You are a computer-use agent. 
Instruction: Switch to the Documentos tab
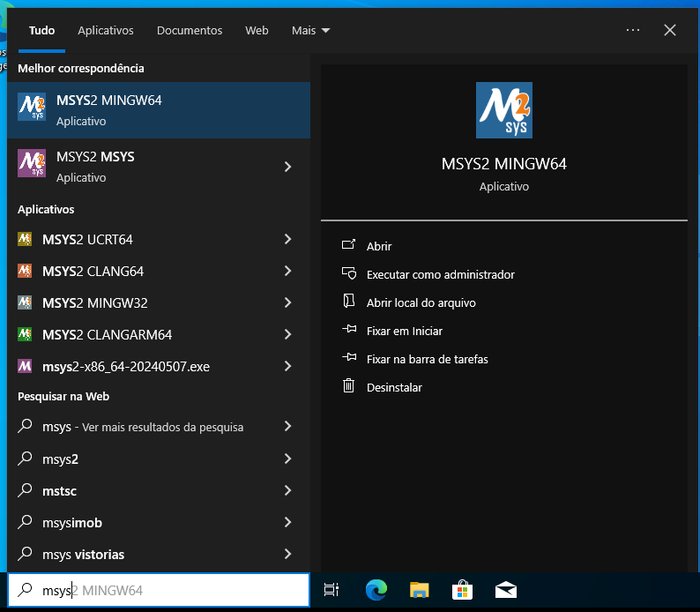pyautogui.click(x=190, y=30)
